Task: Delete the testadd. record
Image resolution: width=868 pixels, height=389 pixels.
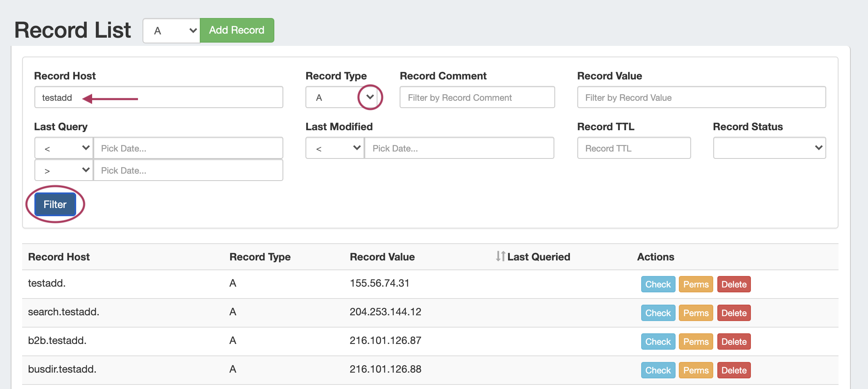Action: (x=734, y=284)
